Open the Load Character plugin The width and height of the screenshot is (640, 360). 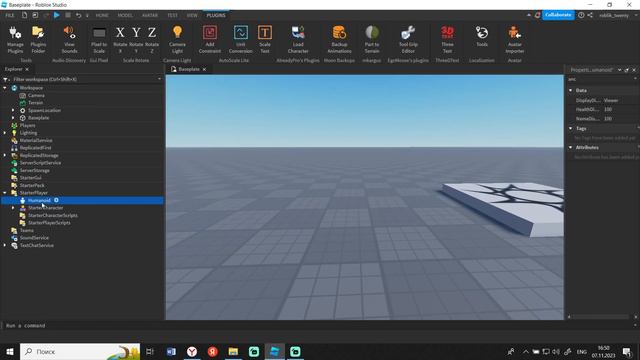(x=298, y=40)
